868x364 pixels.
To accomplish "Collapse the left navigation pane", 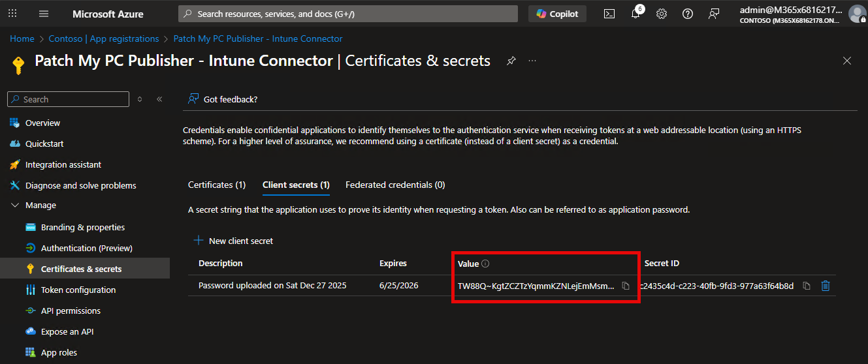I will tap(159, 99).
